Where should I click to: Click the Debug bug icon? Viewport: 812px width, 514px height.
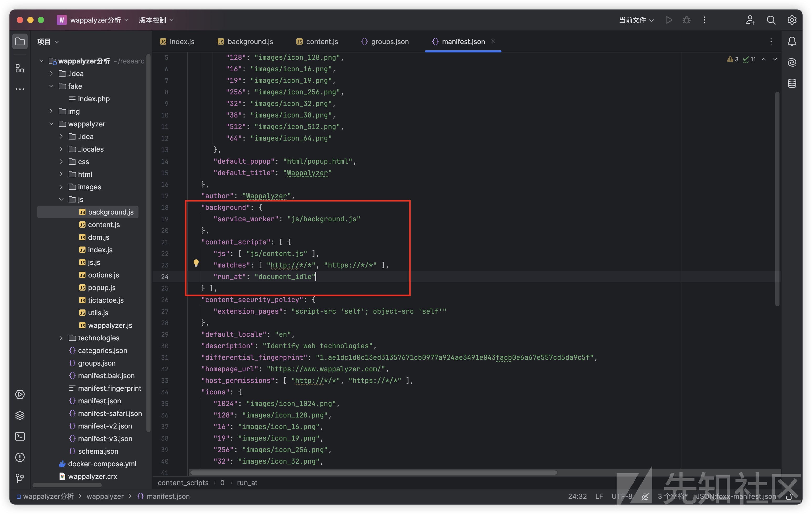coord(686,20)
